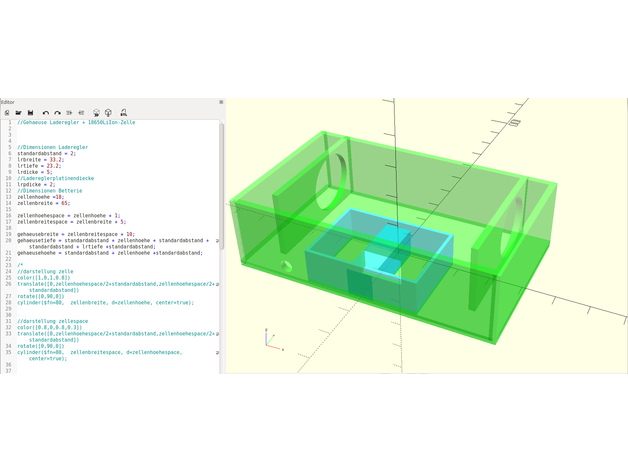Screen dimensions: 628x472
Task: Click the editor's vertical scrollbar
Action: (x=222, y=240)
